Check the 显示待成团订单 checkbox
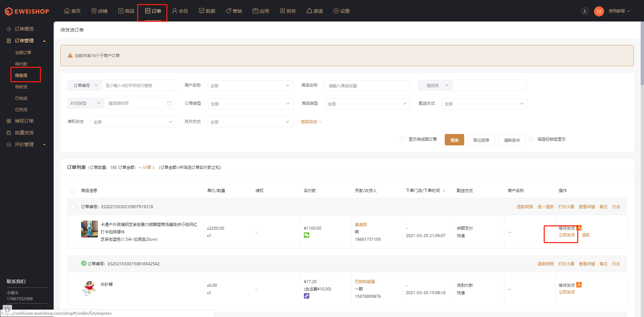The width and height of the screenshot is (644, 317). point(402,139)
